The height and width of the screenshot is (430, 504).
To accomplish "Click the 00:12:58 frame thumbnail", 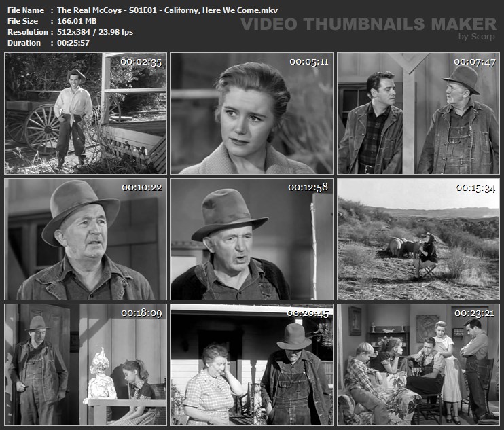I will 252,239.
